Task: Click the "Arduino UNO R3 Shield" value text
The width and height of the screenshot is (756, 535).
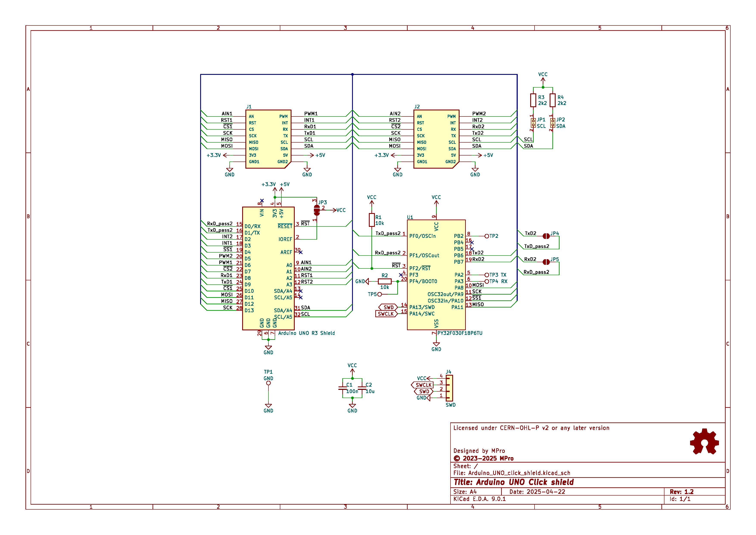Action: 306,333
